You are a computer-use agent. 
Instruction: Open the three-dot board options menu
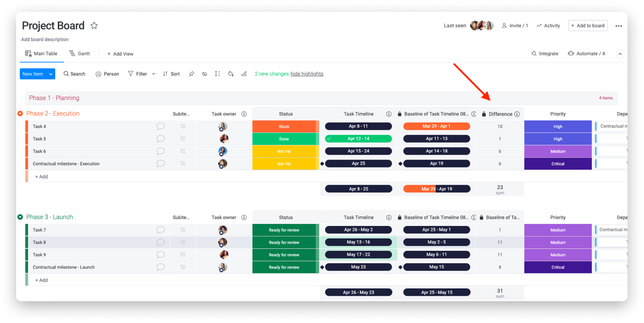click(619, 26)
